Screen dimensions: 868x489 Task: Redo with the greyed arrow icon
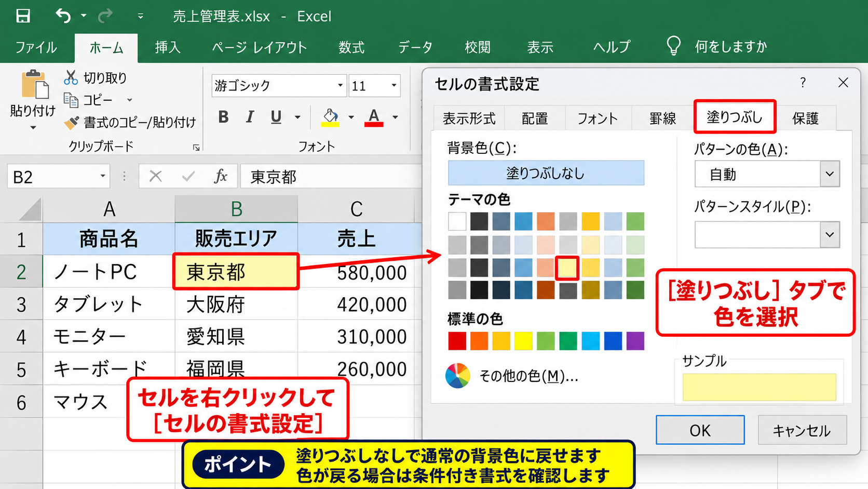pos(105,16)
